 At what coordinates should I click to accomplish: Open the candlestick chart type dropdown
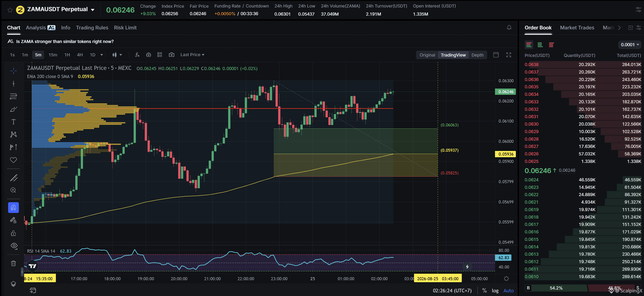(117, 55)
